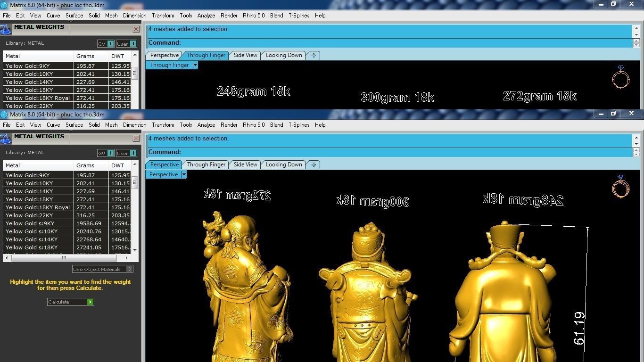Click command history up arrow in upper window
The height and width of the screenshot is (362, 644).
tap(636, 29)
